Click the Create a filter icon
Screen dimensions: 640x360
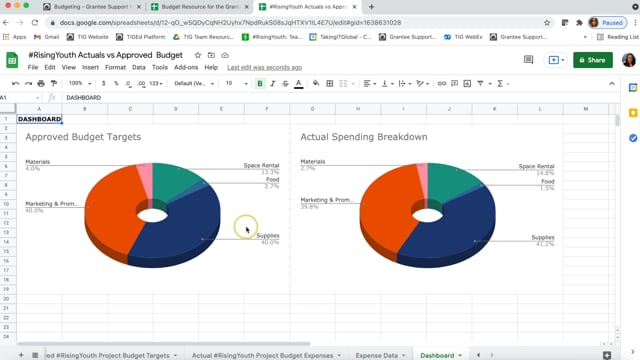(480, 84)
